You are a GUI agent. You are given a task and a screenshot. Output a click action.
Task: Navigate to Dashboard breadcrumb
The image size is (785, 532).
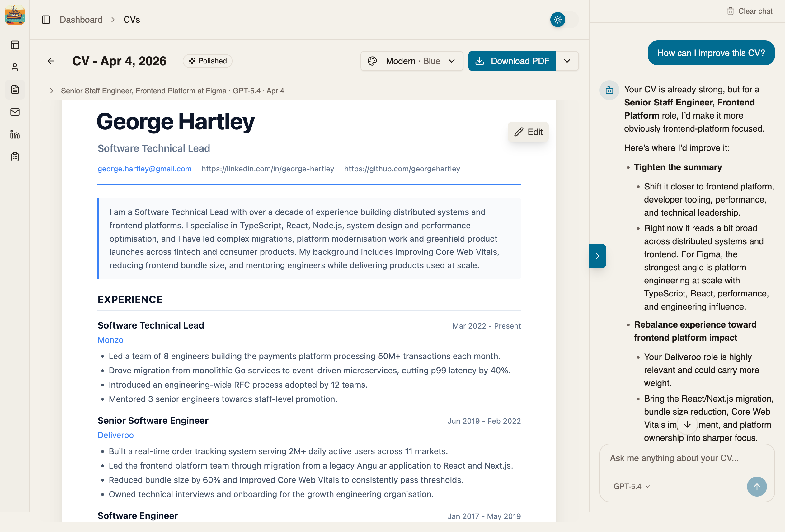[x=81, y=20]
